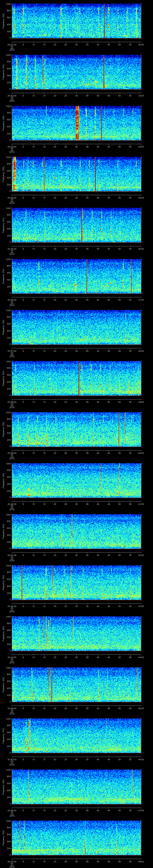Viewport: 153px width, 868px height.
Task: Click the '20:32:00' start time label
Action: [x=12, y=96]
